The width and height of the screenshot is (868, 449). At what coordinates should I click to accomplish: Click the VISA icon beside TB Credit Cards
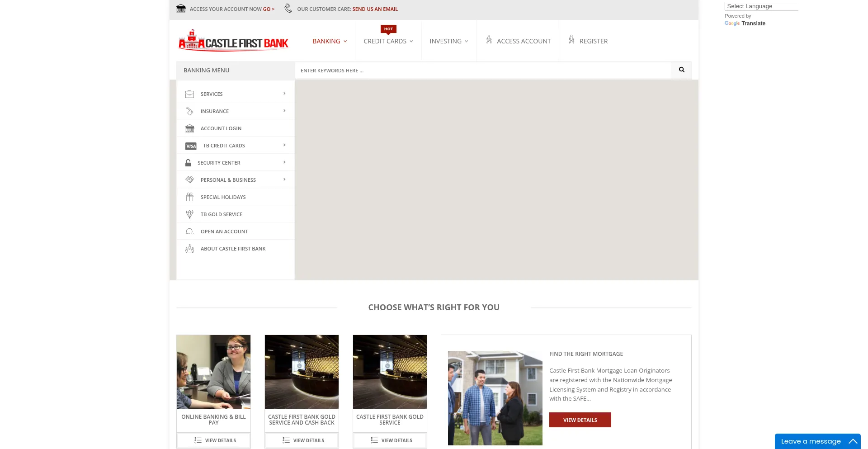(x=191, y=146)
